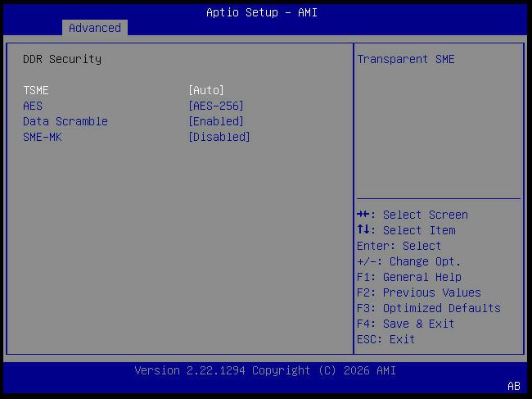This screenshot has height=399, width=532.
Task: Click the Select Screen arrows hint
Action: pyautogui.click(x=413, y=215)
